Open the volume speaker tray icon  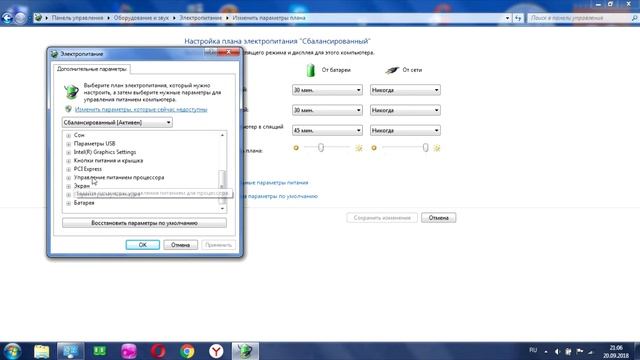click(x=557, y=351)
